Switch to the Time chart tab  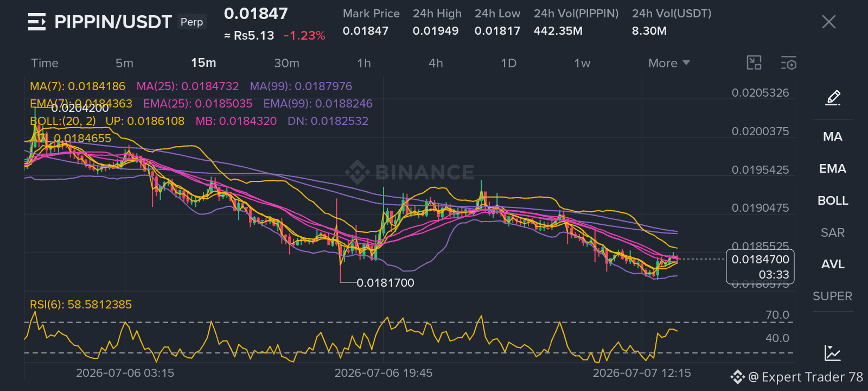(x=44, y=63)
